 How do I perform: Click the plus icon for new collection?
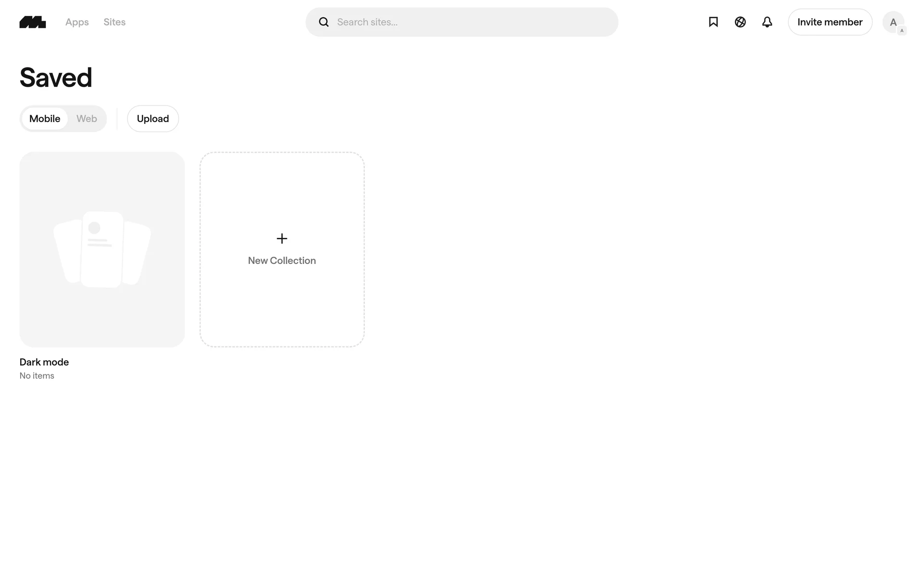coord(282,238)
